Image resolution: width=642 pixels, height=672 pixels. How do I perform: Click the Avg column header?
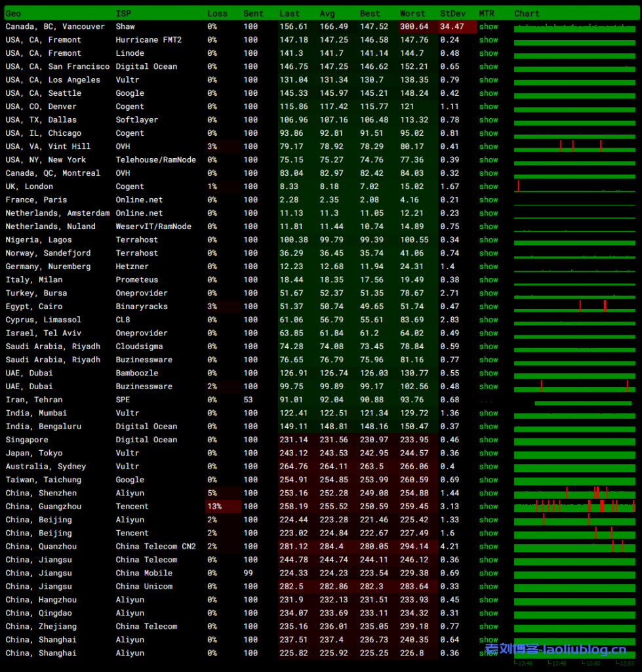pos(327,13)
